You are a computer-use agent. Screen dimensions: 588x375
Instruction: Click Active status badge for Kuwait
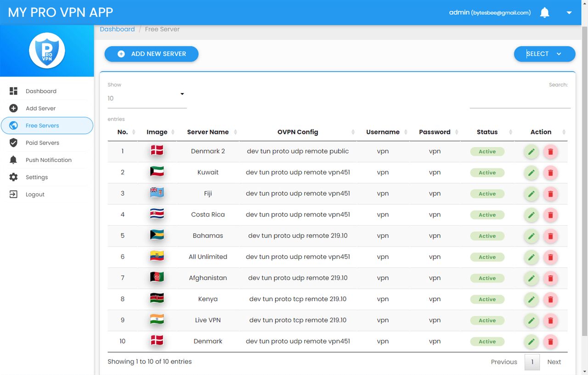point(487,173)
